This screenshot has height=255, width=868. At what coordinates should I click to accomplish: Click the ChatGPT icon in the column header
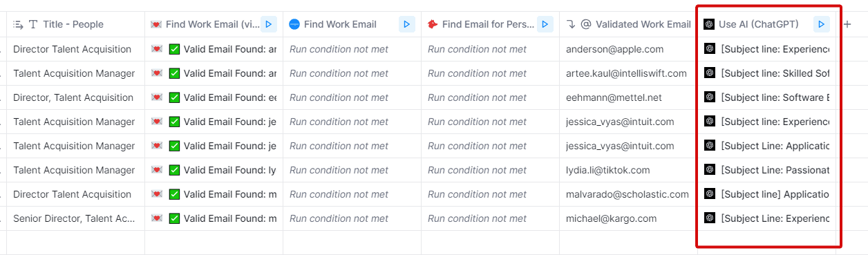pos(708,24)
